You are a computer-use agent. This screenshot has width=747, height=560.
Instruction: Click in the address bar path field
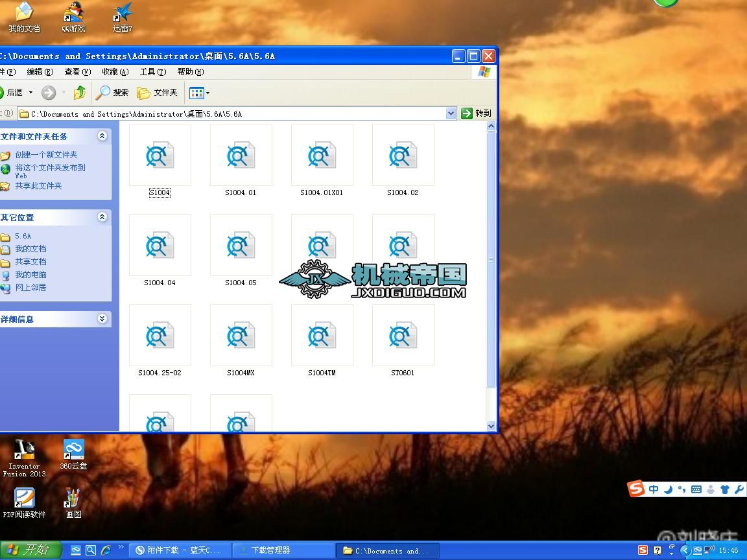[x=232, y=114]
